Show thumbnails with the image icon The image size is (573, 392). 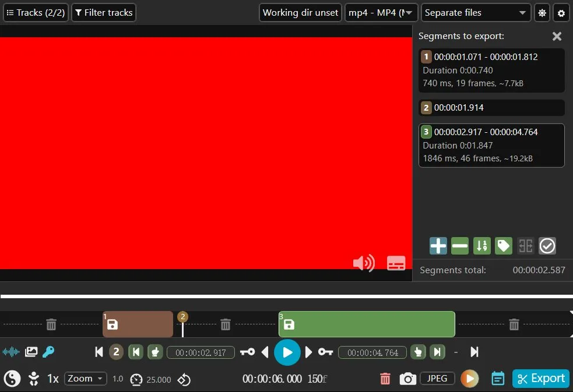pos(31,352)
